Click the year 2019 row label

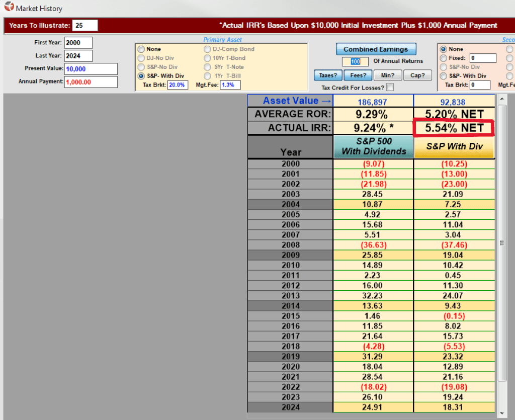[x=291, y=356]
